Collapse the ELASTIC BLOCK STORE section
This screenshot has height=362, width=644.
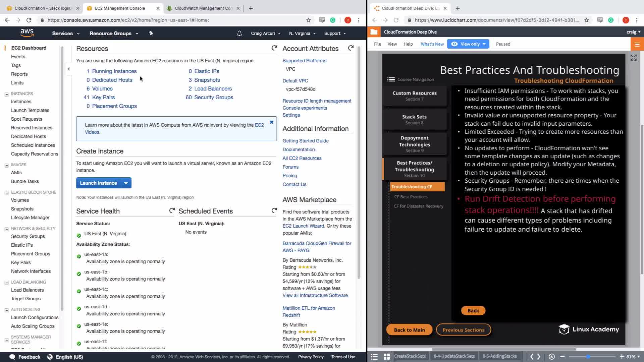[x=6, y=193]
